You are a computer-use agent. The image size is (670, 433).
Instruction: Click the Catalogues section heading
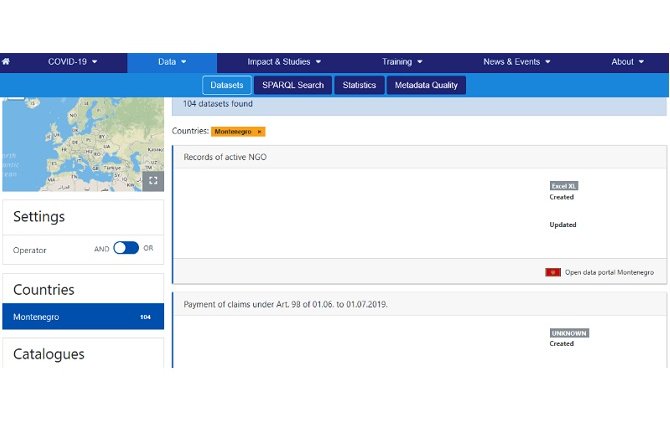(49, 354)
